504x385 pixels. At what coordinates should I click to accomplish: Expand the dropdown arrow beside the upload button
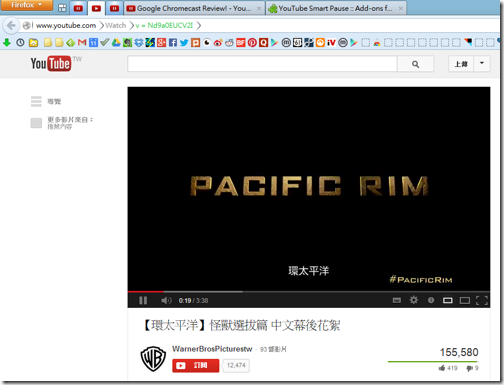(482, 63)
